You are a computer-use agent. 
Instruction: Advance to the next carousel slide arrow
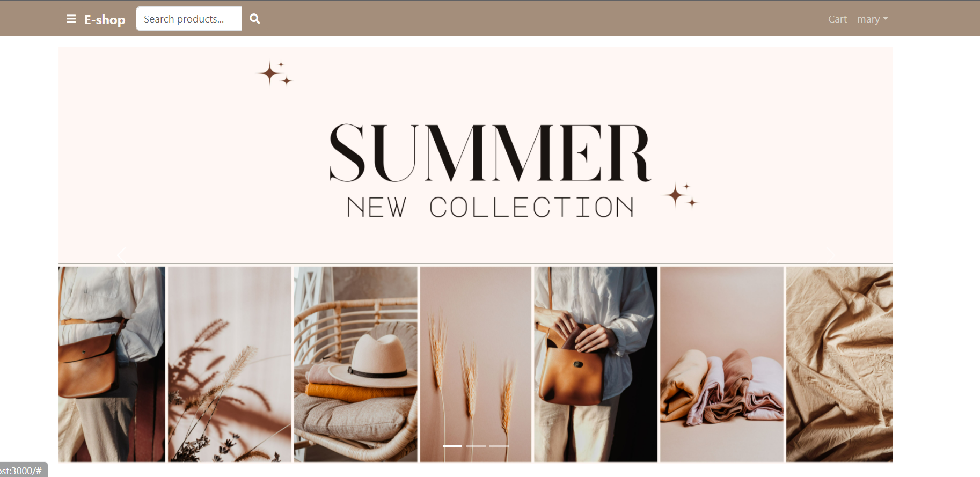point(831,254)
